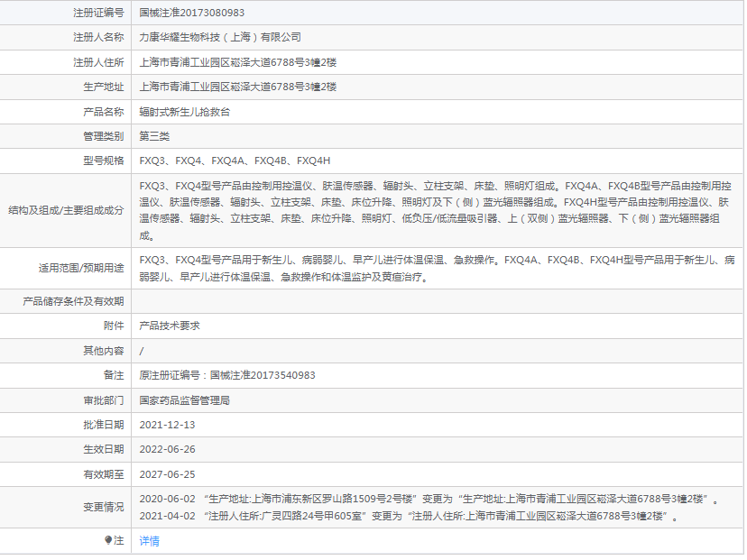Select the intended use description paragraph

pos(437,268)
